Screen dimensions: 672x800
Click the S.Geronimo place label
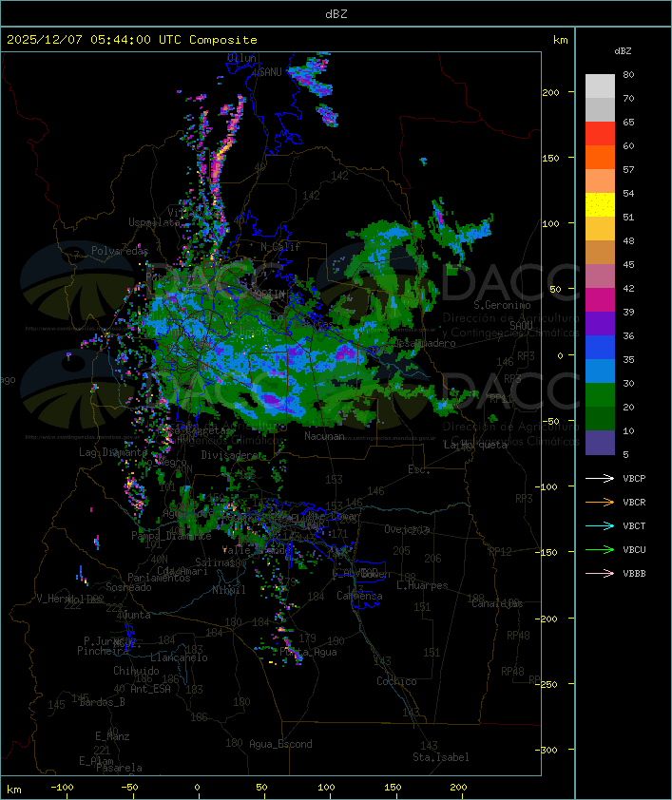coord(502,305)
